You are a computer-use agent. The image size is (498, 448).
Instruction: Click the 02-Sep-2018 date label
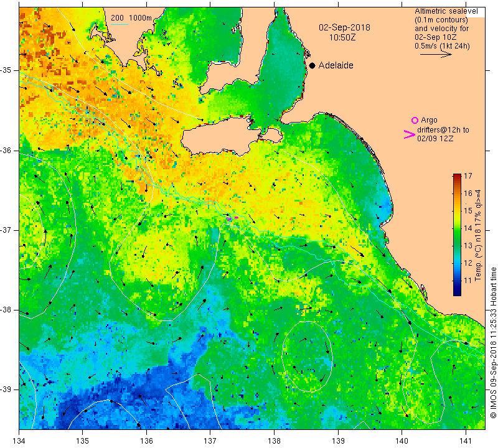click(x=344, y=27)
